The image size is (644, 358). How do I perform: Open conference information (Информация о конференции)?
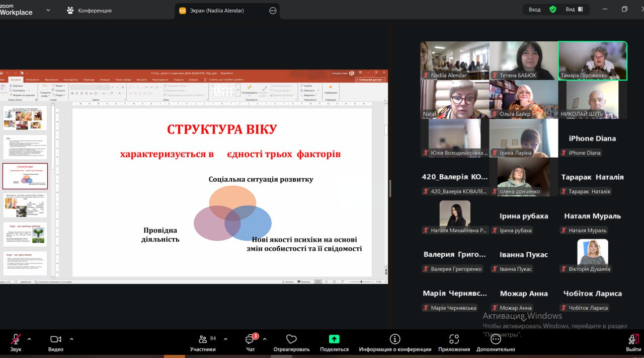395,340
